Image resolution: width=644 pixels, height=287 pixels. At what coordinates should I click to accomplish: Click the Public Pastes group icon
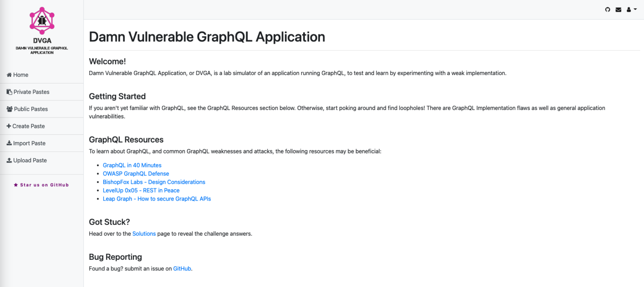click(9, 109)
